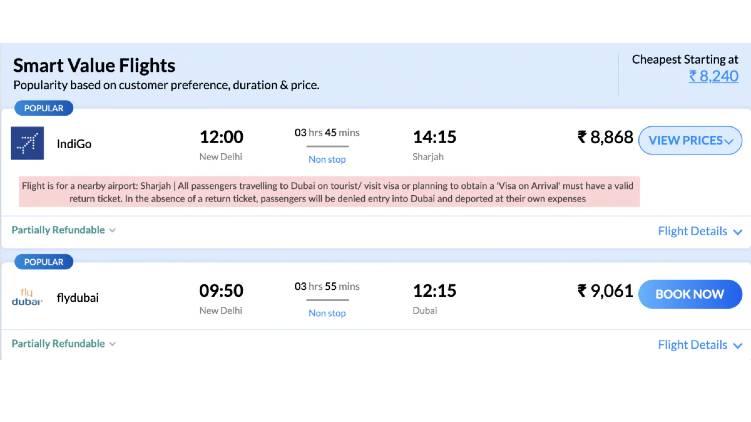Screen dimensions: 751x422
Task: Click the chevron icon beside IndiGo Flight Details
Action: tap(738, 232)
